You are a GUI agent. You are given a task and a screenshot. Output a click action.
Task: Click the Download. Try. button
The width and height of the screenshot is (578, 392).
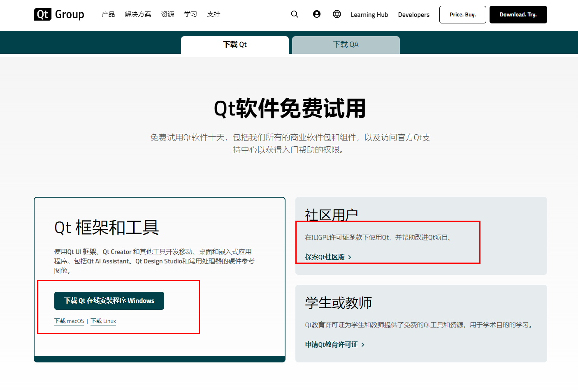pos(518,14)
